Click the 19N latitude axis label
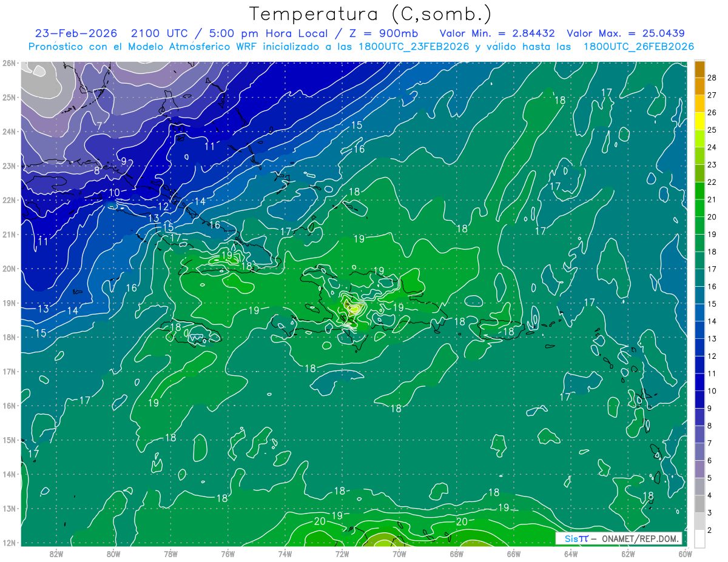This screenshot has width=728, height=562. click(x=9, y=303)
